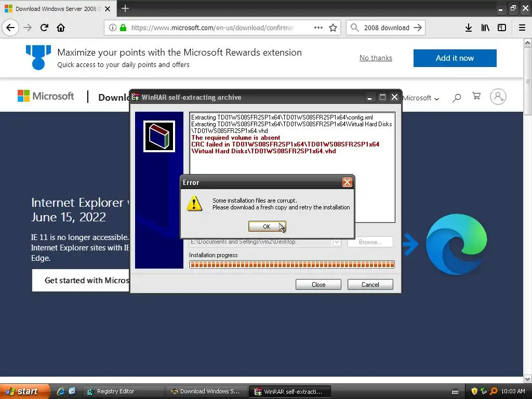Viewport: 532px width, 399px height.
Task: Switch to WinRAR self-extracti... taskbar button
Action: click(x=289, y=392)
